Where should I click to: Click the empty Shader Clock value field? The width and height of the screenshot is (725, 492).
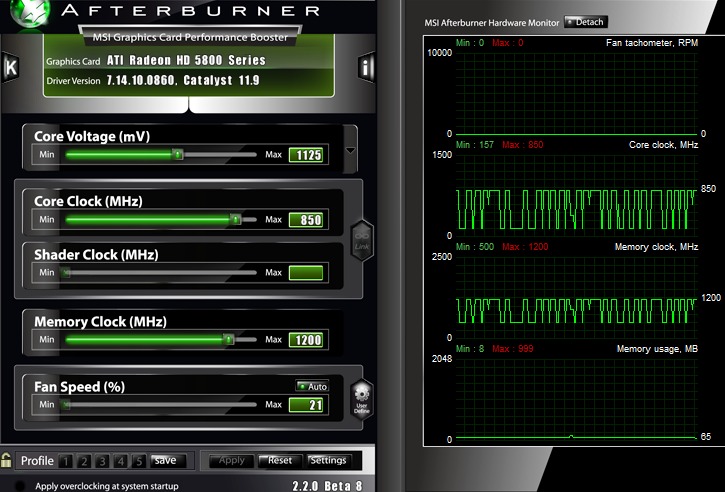(x=306, y=273)
